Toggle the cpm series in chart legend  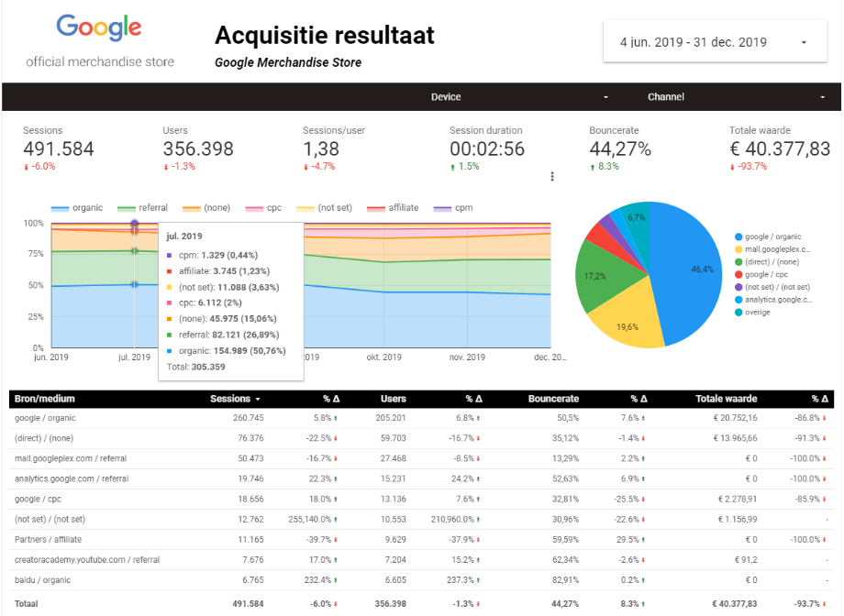click(x=453, y=208)
